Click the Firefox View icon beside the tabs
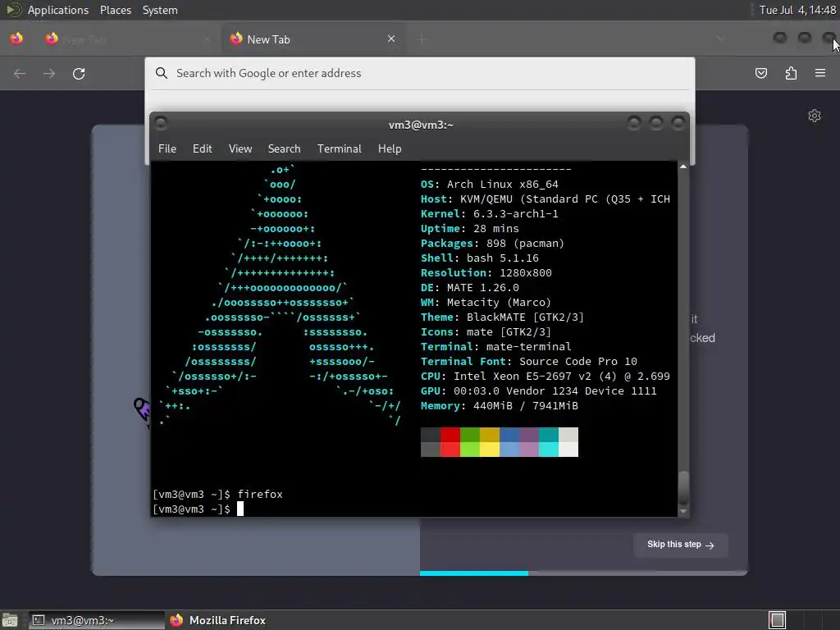This screenshot has width=840, height=630. click(x=16, y=39)
